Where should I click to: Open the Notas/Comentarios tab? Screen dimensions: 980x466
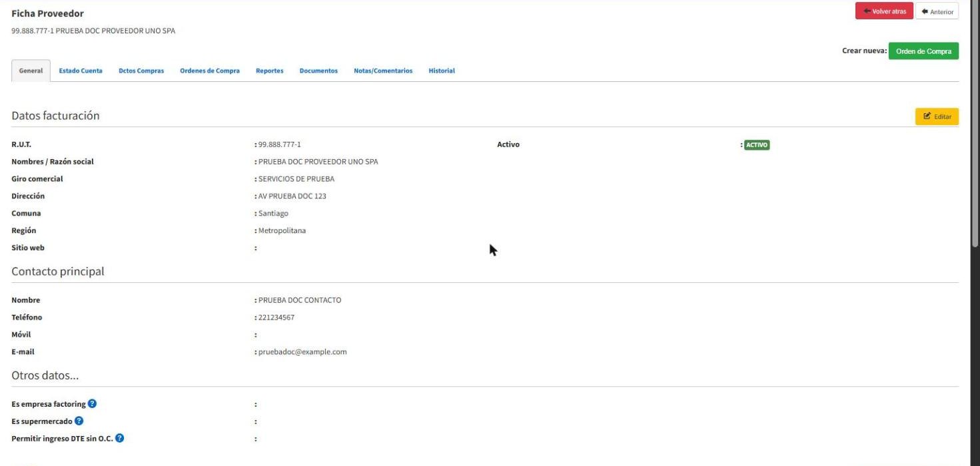point(383,71)
